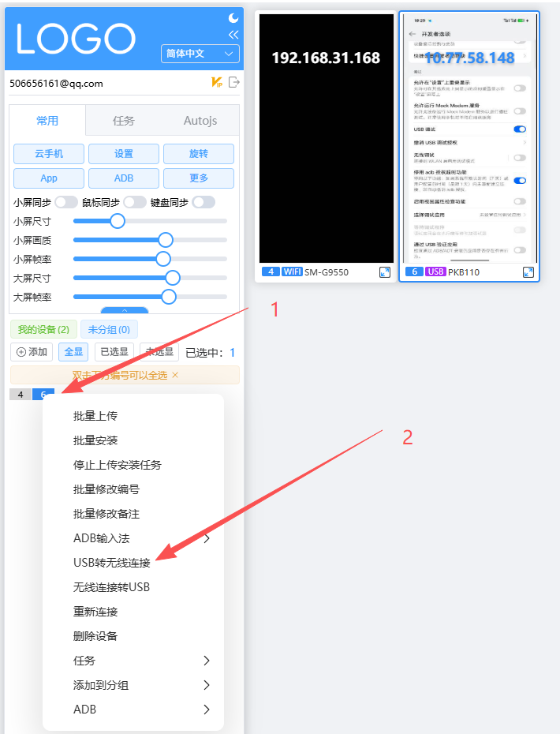
Task: Click the LOGO image
Action: pos(76,39)
